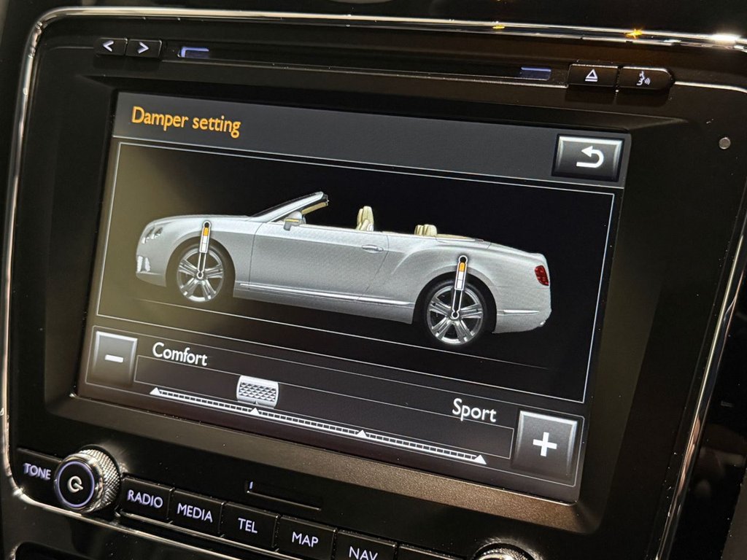The width and height of the screenshot is (747, 560).
Task: Tap the rear wheel damper graphic
Action: pyautogui.click(x=459, y=287)
